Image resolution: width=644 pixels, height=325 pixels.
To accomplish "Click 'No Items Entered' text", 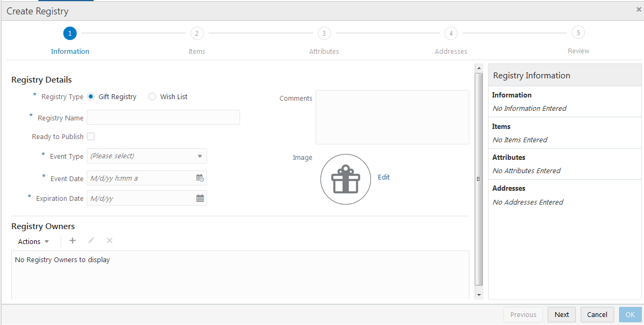I will (520, 140).
